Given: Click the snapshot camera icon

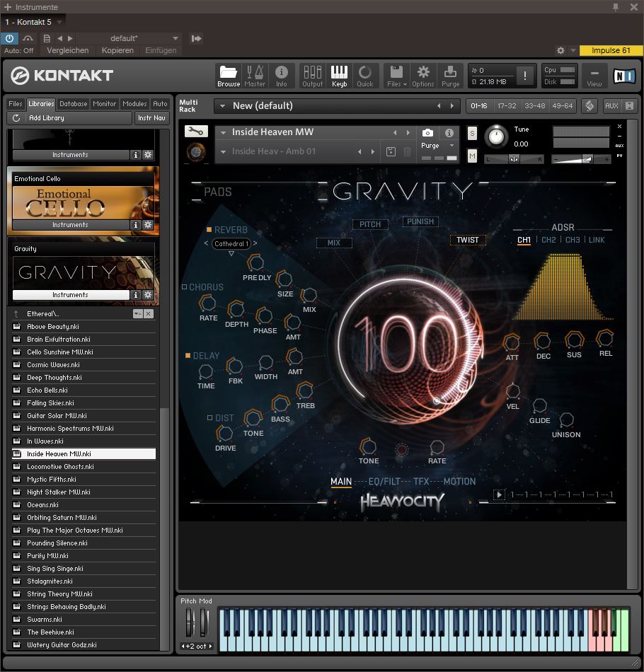Looking at the screenshot, I should tap(427, 133).
